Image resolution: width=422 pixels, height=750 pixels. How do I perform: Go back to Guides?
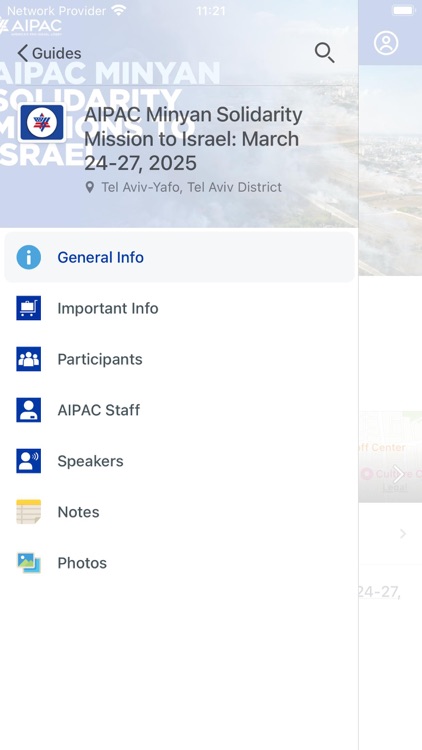[49, 53]
